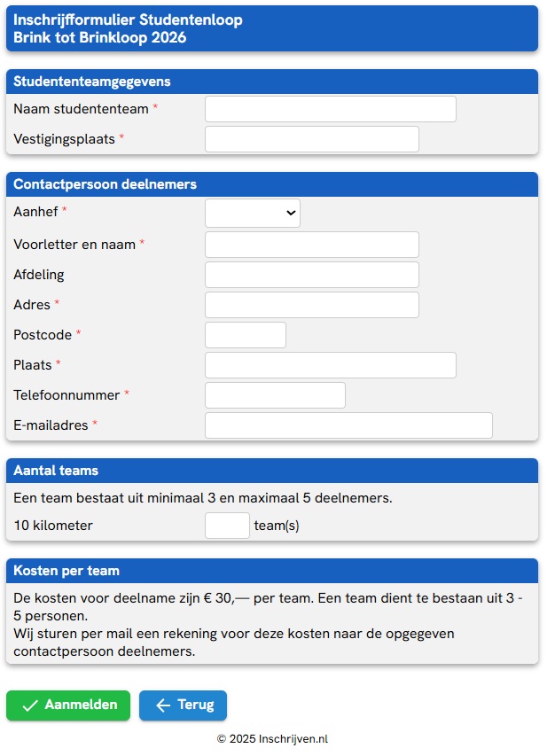This screenshot has height=756, width=547.
Task: Click the 10 kilometer team(s) count box
Action: click(x=227, y=526)
